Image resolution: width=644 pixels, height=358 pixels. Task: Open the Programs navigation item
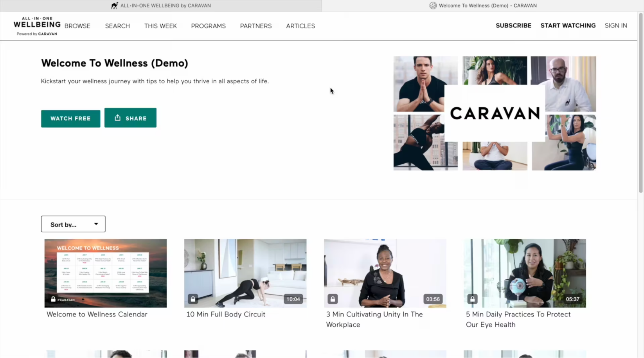click(x=208, y=26)
